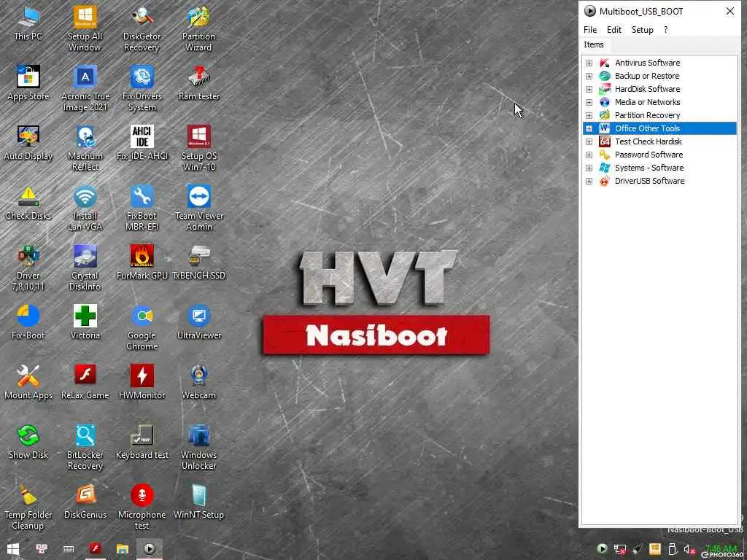Expand the Password Software node

(x=589, y=155)
